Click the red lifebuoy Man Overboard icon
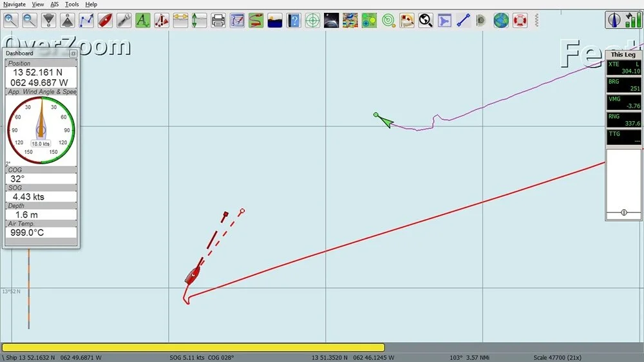This screenshot has height=362, width=644. pos(520,20)
